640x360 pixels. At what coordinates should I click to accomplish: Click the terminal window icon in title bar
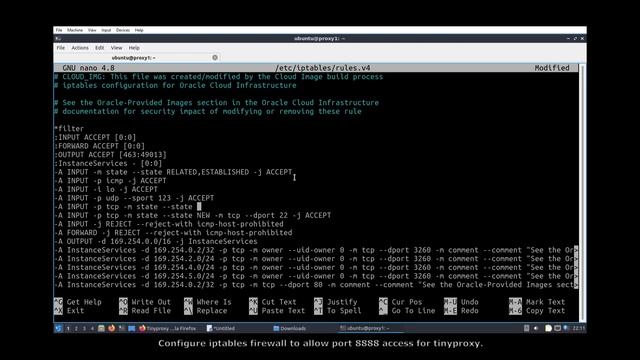click(58, 38)
